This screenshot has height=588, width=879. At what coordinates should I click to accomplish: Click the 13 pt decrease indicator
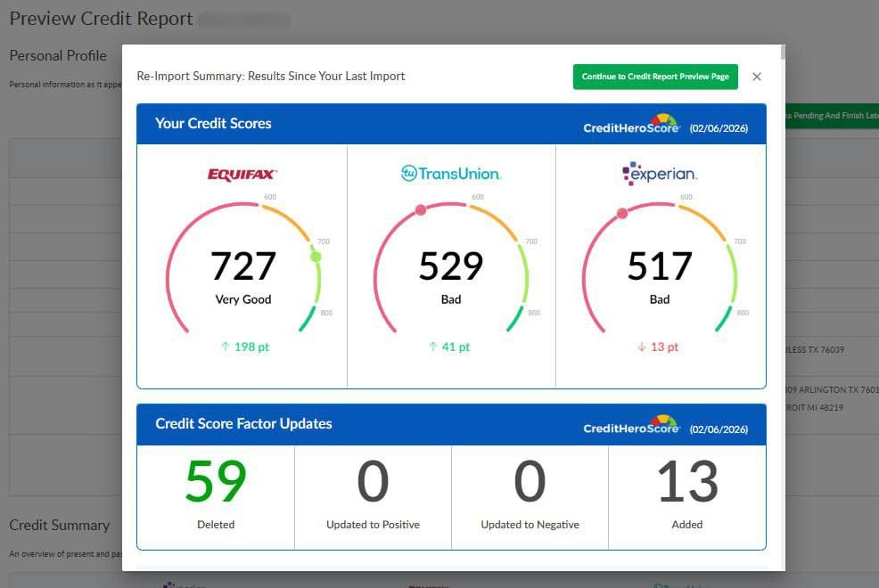(658, 347)
